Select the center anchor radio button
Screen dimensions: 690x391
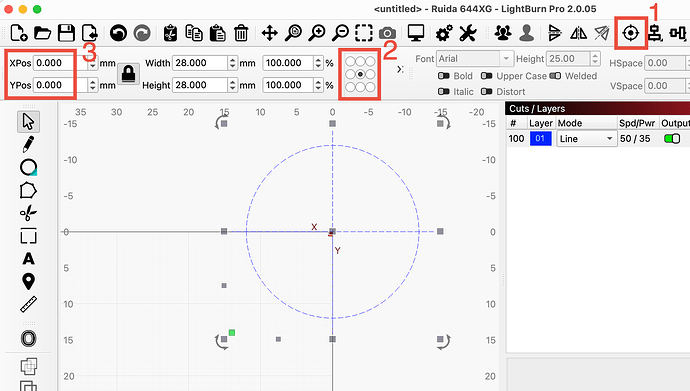click(x=360, y=74)
